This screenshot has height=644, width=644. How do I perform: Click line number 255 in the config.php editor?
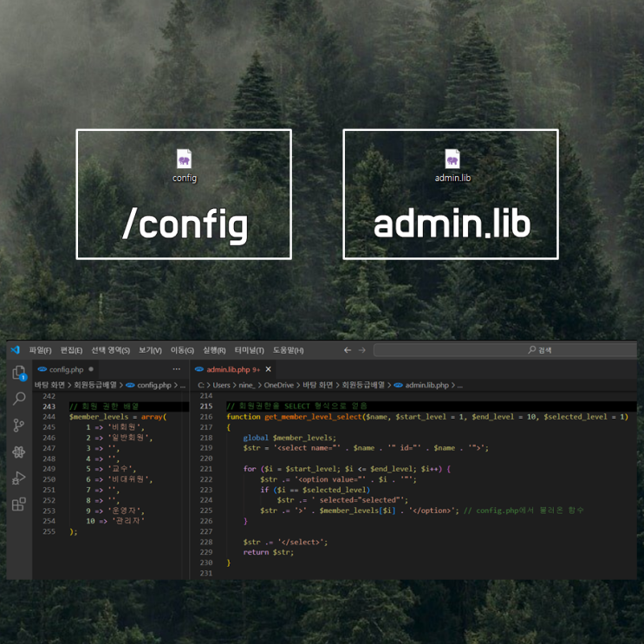tap(49, 531)
